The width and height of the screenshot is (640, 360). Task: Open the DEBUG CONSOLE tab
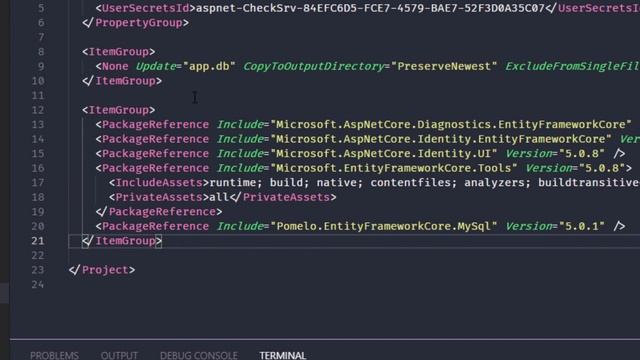199,355
